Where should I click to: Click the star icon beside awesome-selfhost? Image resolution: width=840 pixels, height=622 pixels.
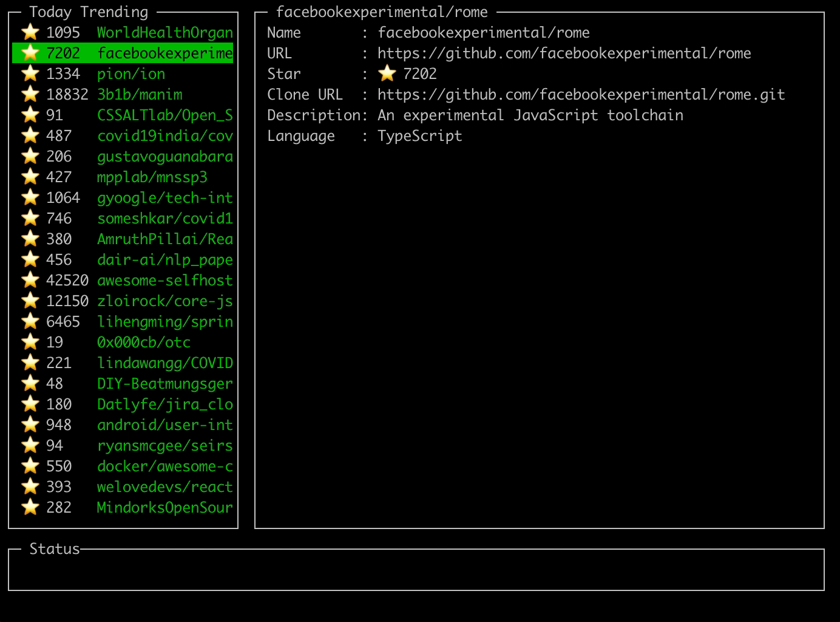coord(30,280)
